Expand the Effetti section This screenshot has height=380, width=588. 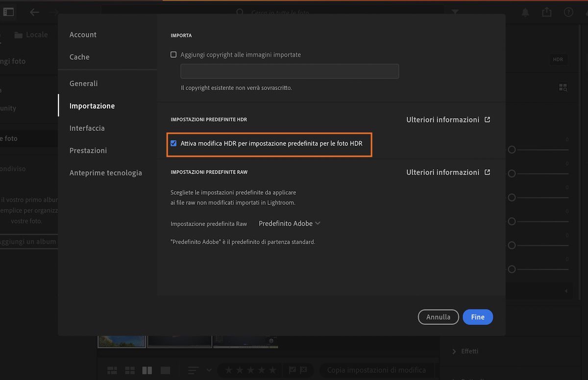coord(466,351)
